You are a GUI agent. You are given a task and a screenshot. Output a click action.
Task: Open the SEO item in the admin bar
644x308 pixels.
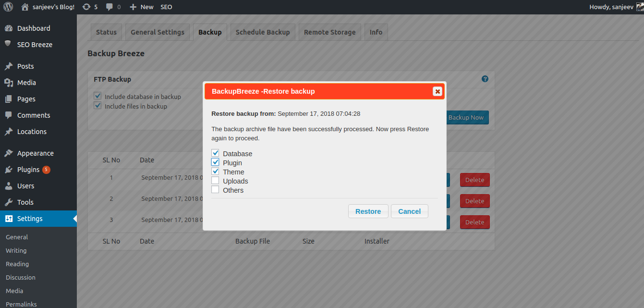(166, 7)
